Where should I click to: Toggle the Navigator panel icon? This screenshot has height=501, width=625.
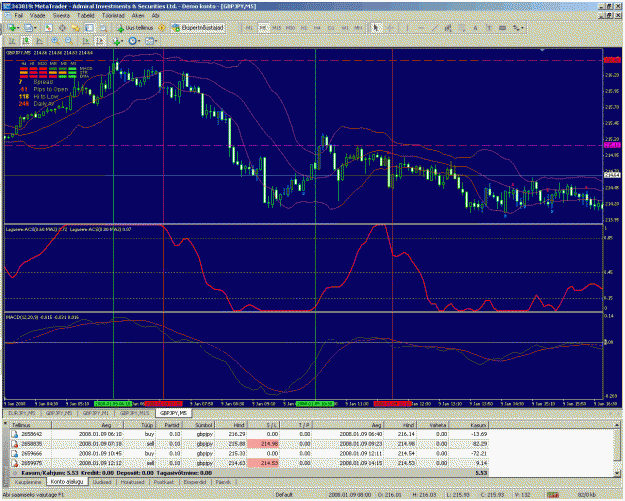[x=76, y=28]
